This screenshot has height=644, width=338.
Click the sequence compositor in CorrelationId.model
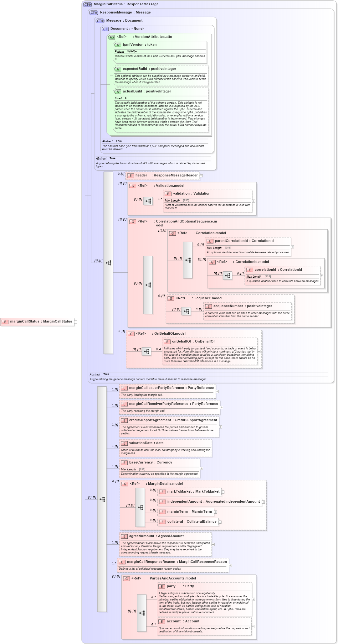click(x=228, y=276)
